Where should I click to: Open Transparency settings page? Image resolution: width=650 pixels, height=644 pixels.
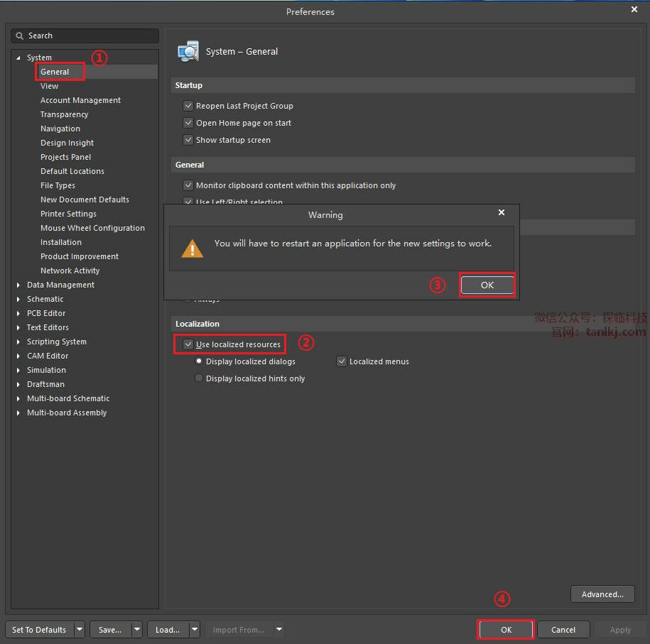tap(64, 114)
